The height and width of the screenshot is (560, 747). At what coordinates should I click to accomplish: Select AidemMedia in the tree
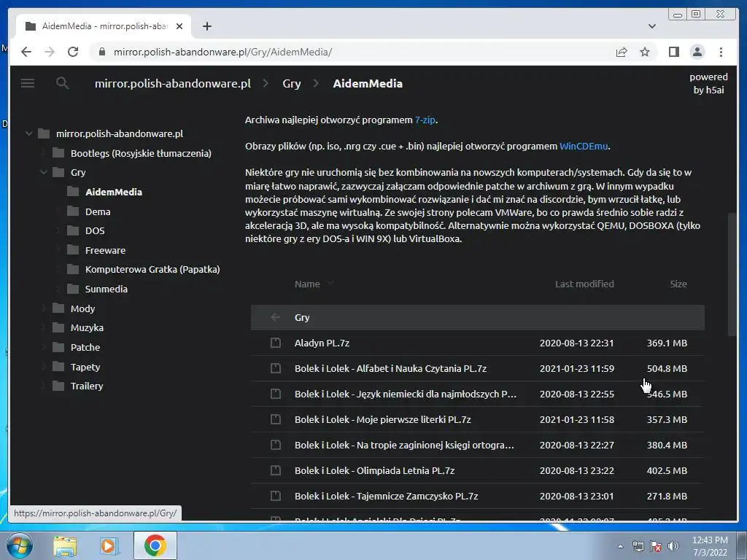click(x=113, y=192)
